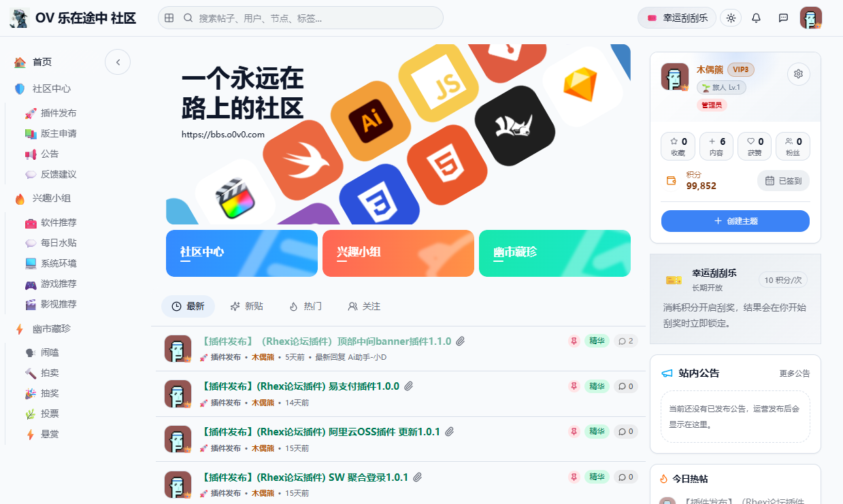This screenshot has height=504, width=843.
Task: Click reply count on banner插件 post
Action: point(625,341)
